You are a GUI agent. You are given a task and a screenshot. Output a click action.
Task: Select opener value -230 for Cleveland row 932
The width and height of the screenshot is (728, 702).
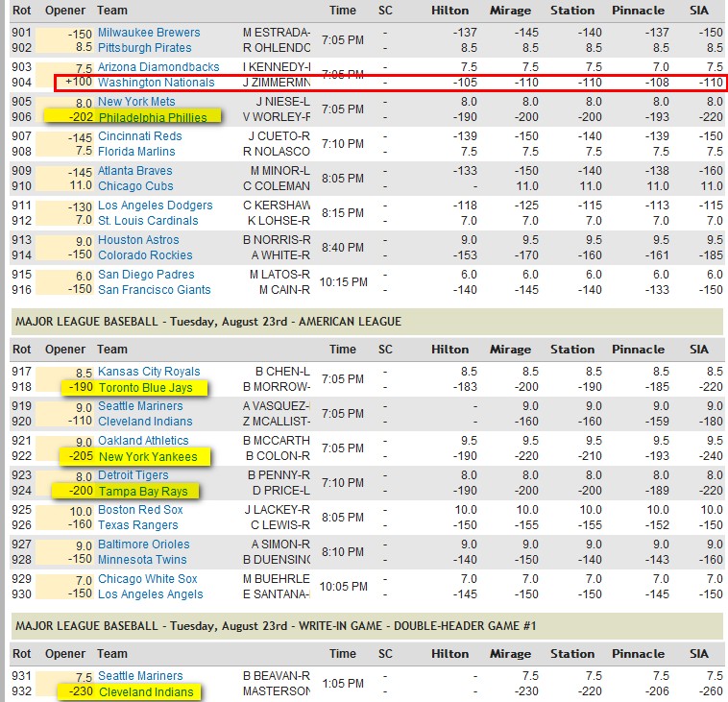(x=82, y=691)
